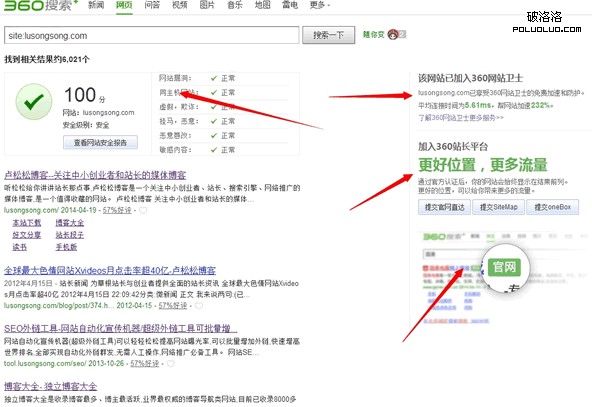The height and width of the screenshot is (407, 592).
Task: Open the Xvideos月点击率 result title
Action: (x=110, y=270)
